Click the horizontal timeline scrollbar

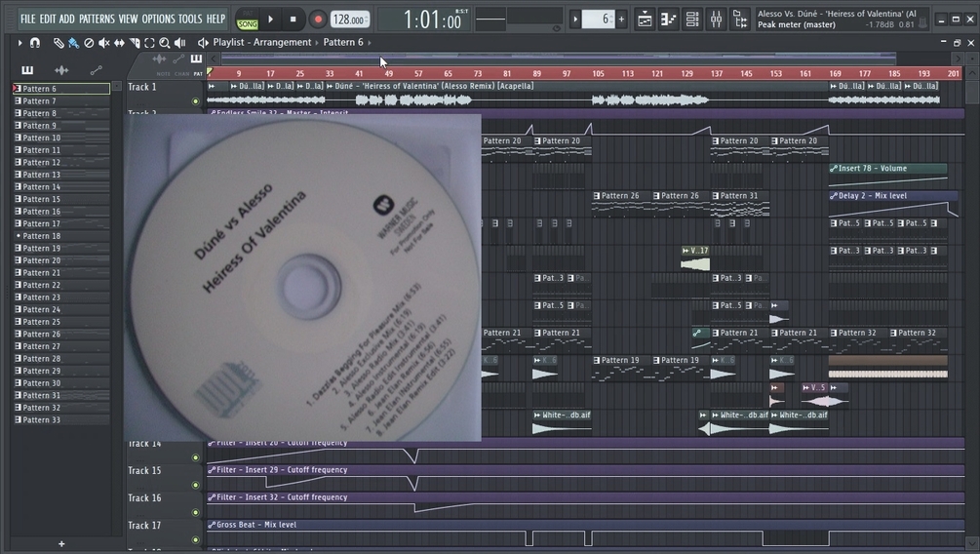[558, 59]
